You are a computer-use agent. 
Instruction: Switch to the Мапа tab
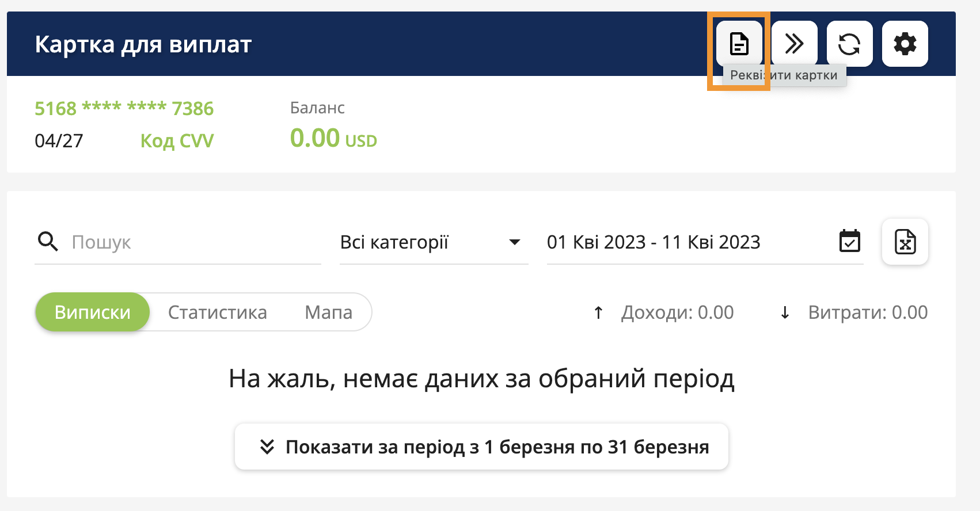pyautogui.click(x=328, y=312)
